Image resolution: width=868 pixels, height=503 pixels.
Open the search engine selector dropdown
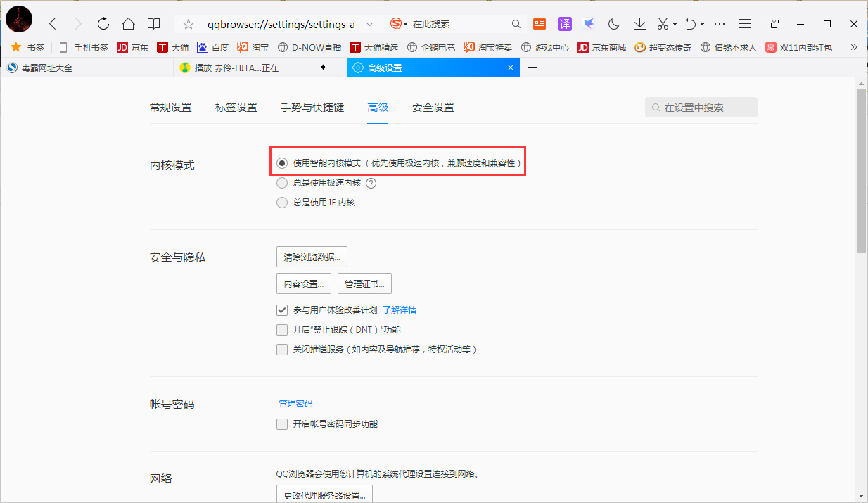[x=400, y=23]
